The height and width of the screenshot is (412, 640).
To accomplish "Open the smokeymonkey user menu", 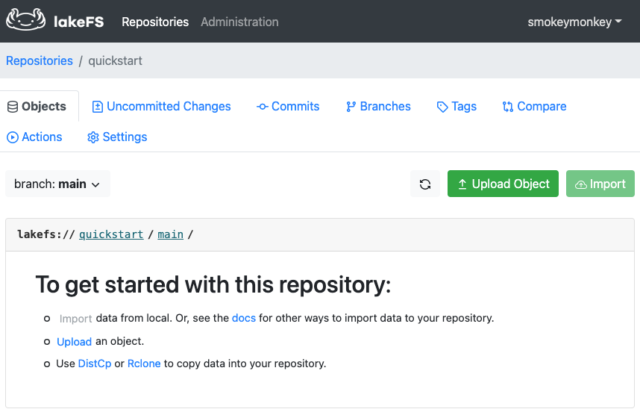I will click(x=574, y=22).
